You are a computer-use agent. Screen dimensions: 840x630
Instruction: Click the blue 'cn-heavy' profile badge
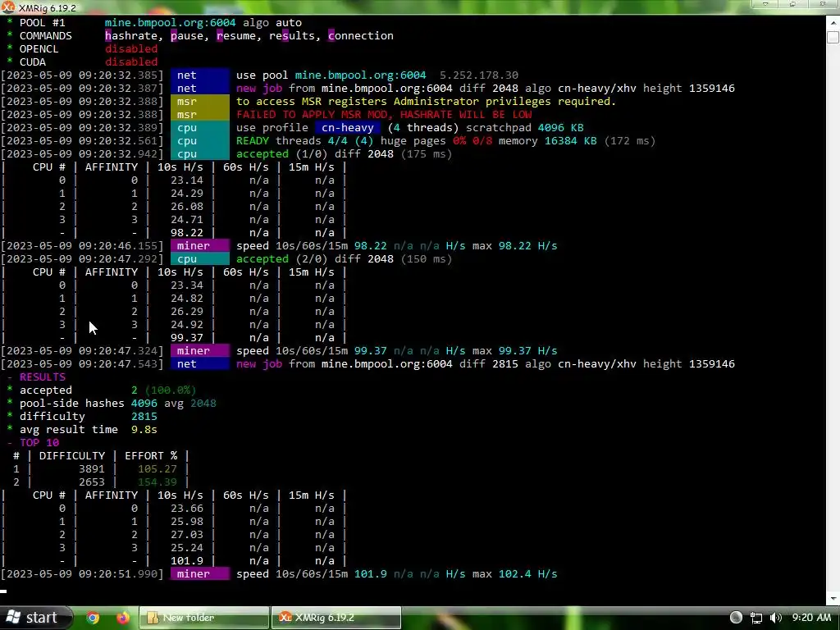pyautogui.click(x=348, y=127)
